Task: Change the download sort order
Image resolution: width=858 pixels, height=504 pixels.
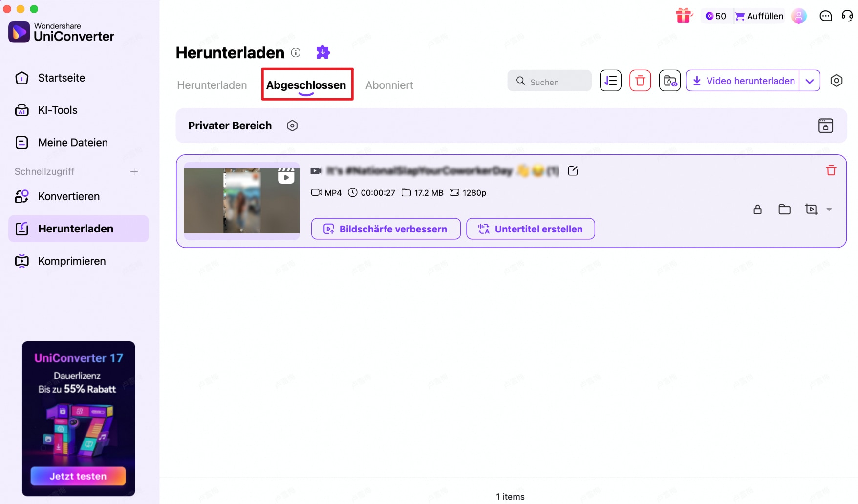Action: [x=610, y=81]
